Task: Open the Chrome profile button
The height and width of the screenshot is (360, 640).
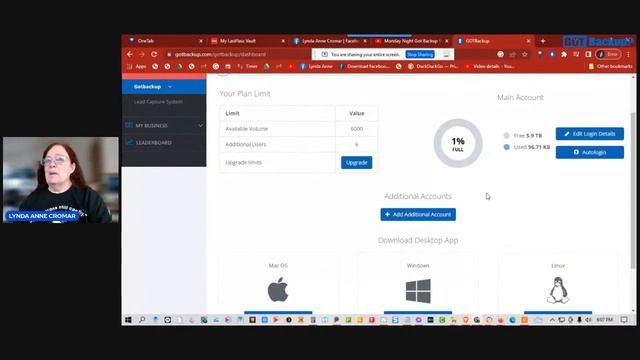Action: pos(608,54)
